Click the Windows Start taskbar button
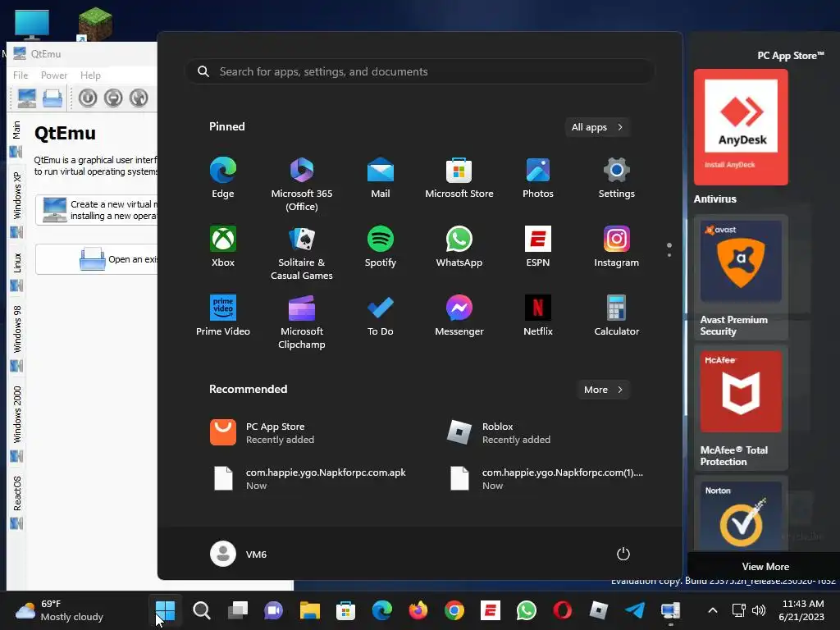Screen dimensions: 840x630 [165, 610]
